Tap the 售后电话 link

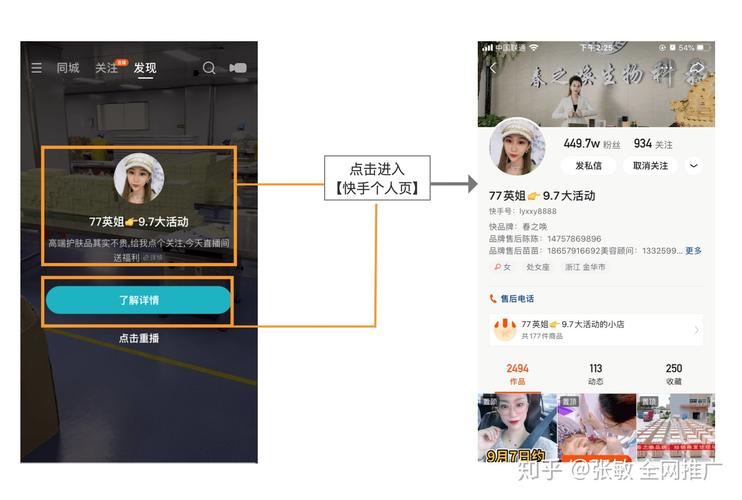pyautogui.click(x=517, y=298)
